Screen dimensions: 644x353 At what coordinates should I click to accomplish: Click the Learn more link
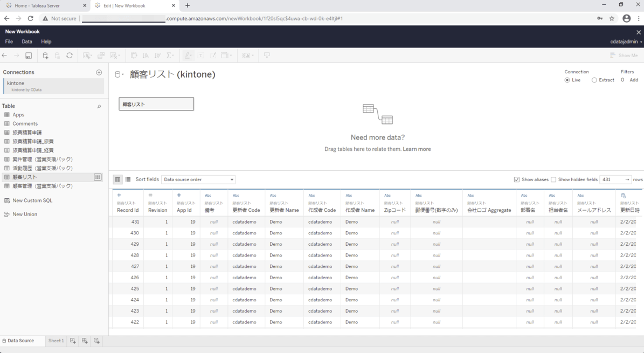coord(417,149)
